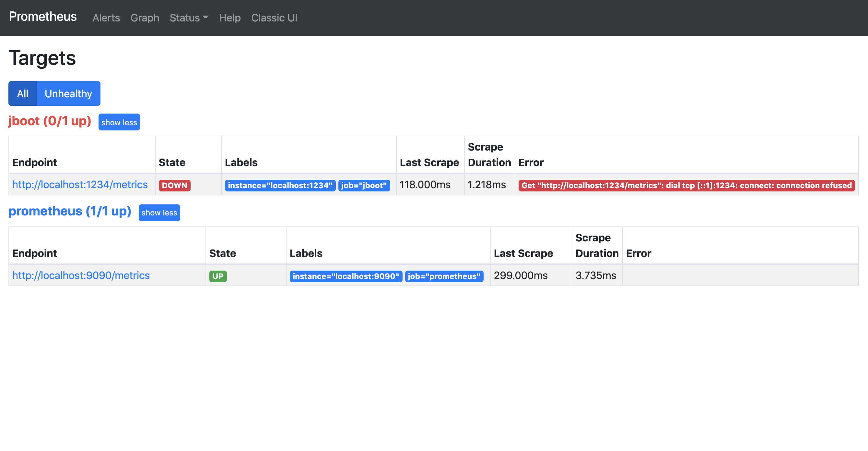This screenshot has height=451, width=868.
Task: Click the DOWN state badge
Action: point(175,185)
